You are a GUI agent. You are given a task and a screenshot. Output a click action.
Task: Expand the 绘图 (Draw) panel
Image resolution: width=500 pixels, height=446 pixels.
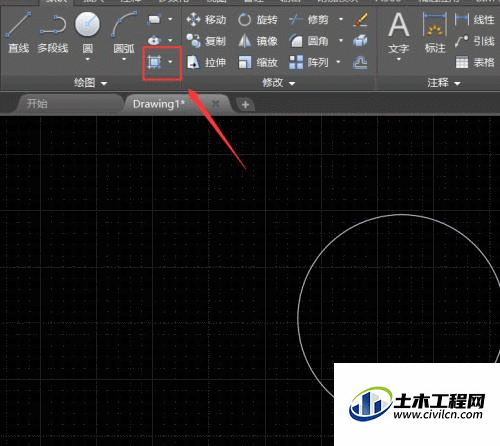[90, 83]
